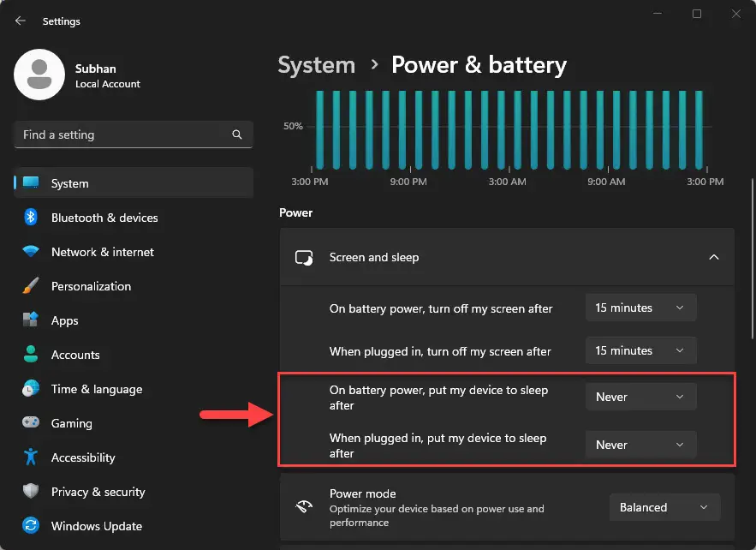Click the Subhan Local Account name

click(x=108, y=75)
